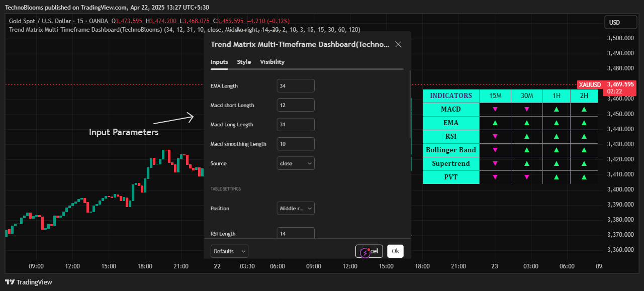Viewport: 644px width, 291px height.
Task: Click the Supertrend row label
Action: click(x=451, y=163)
